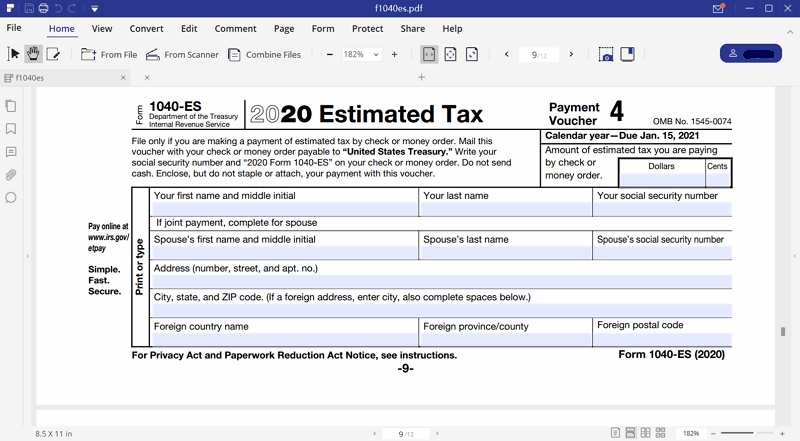The width and height of the screenshot is (800, 441).
Task: Toggle Fit Page view mode
Action: tap(451, 54)
